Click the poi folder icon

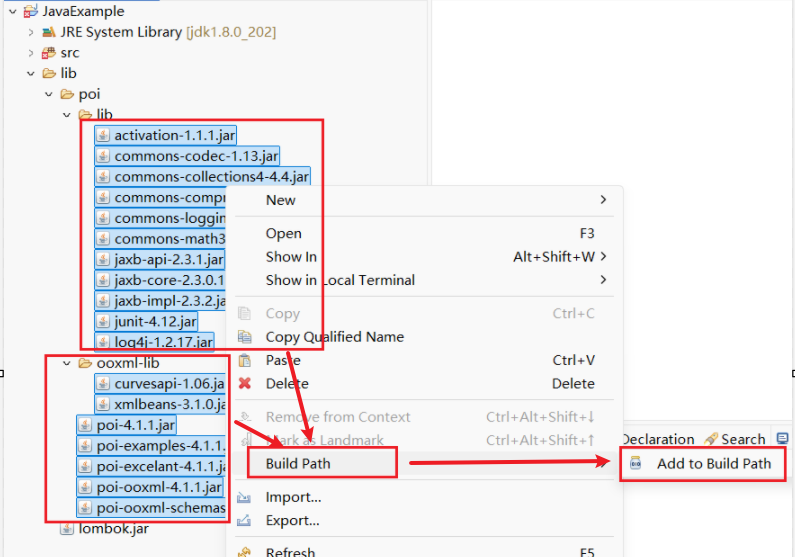67,94
